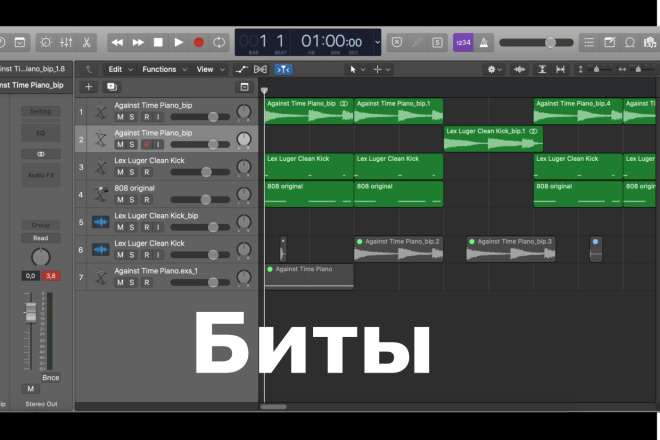The height and width of the screenshot is (440, 660).
Task: Adjust the vertical zoom slider
Action: click(595, 69)
